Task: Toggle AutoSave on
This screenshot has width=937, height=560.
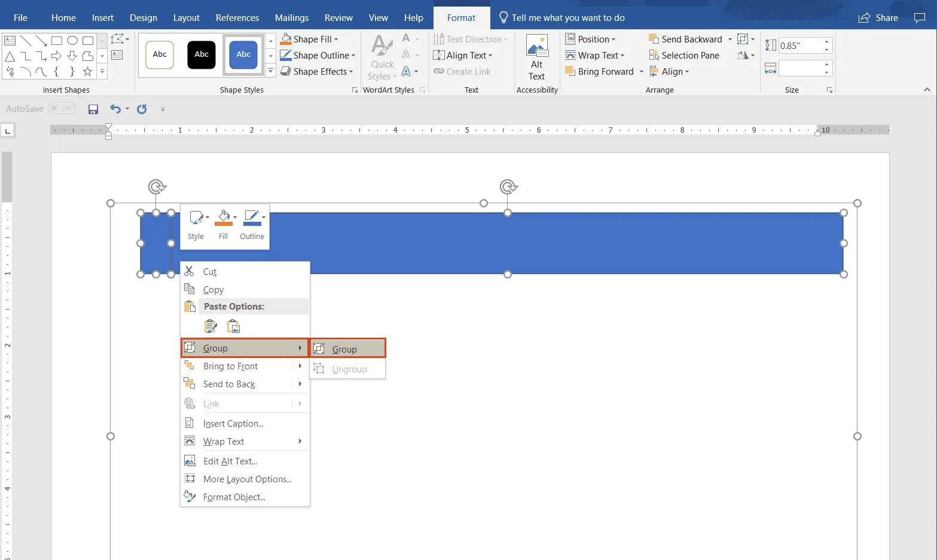Action: coord(62,108)
